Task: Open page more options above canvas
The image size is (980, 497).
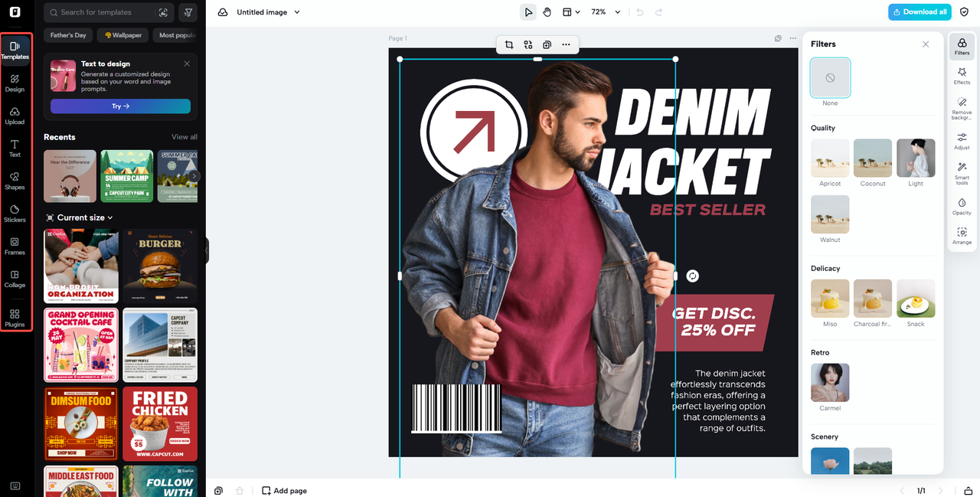Action: click(x=793, y=38)
